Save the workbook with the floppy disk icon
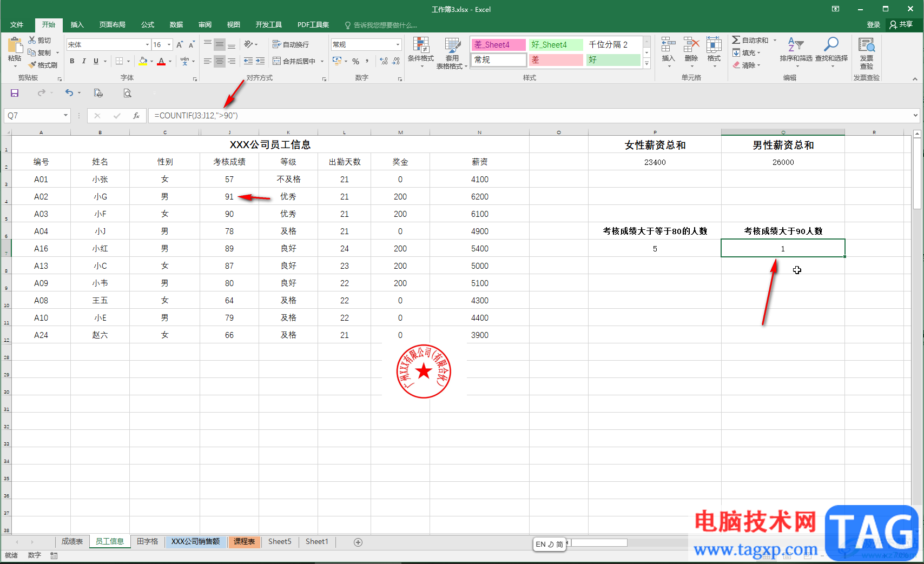924x564 pixels. click(15, 93)
